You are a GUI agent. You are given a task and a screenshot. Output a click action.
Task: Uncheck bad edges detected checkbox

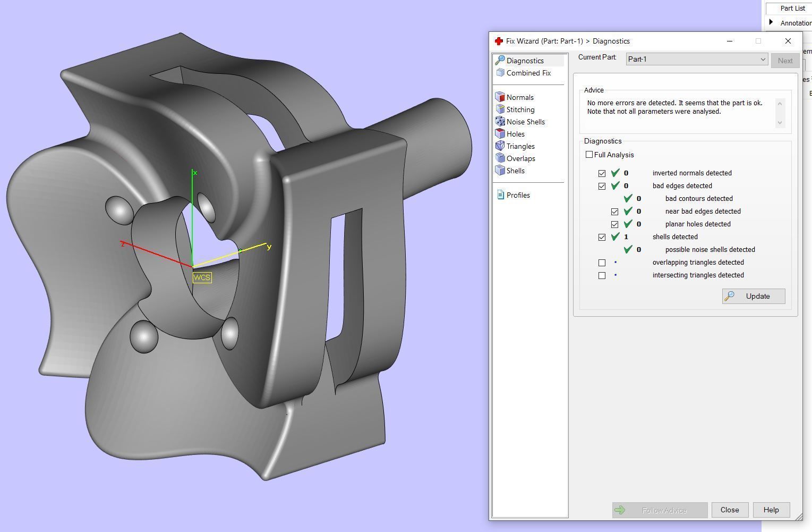point(602,186)
